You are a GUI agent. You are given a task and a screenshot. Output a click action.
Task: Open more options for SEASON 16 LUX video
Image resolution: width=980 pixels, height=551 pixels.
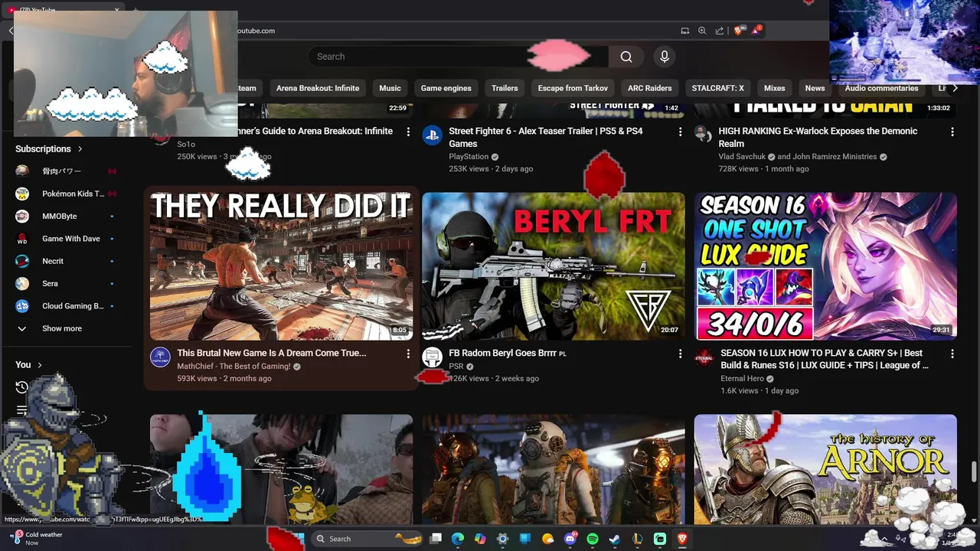(952, 354)
